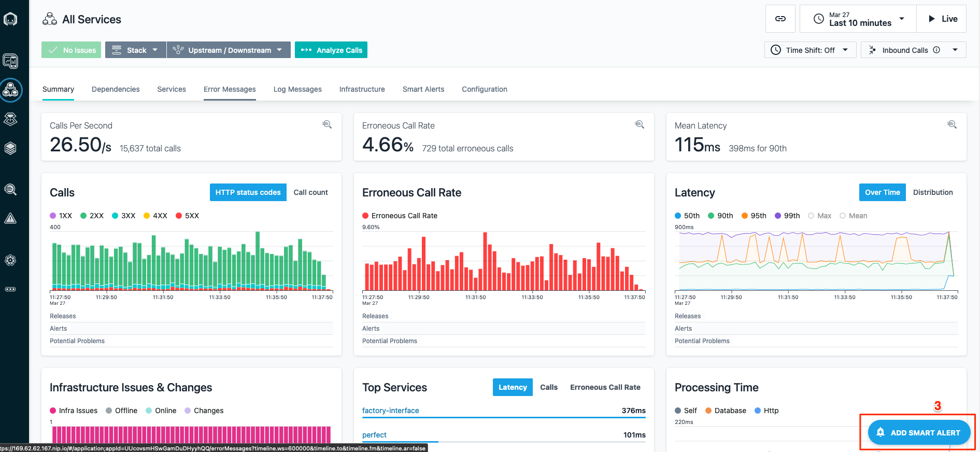Click the copy link icon button
This screenshot has height=452, width=980.
(x=780, y=19)
